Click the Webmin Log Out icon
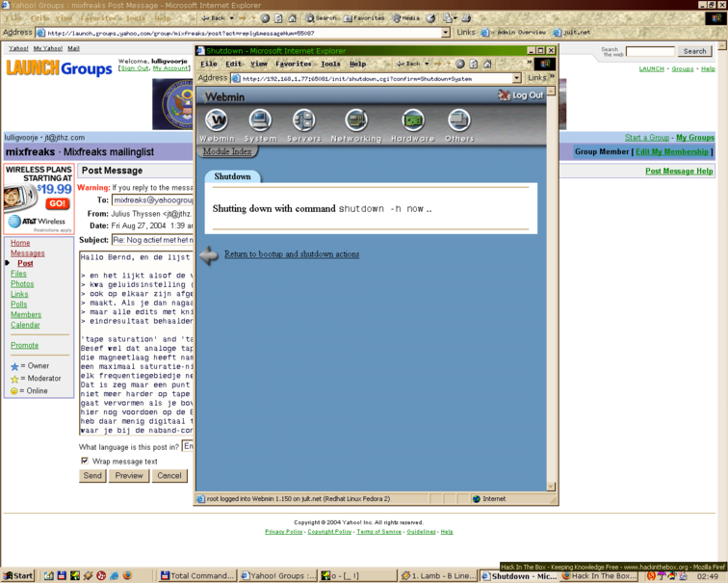This screenshot has width=728, height=583. [505, 94]
